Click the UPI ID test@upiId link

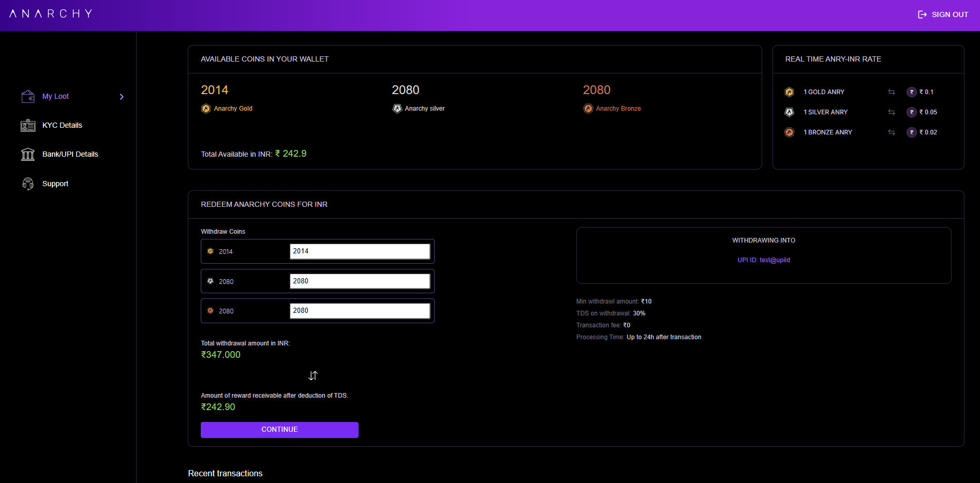(764, 260)
